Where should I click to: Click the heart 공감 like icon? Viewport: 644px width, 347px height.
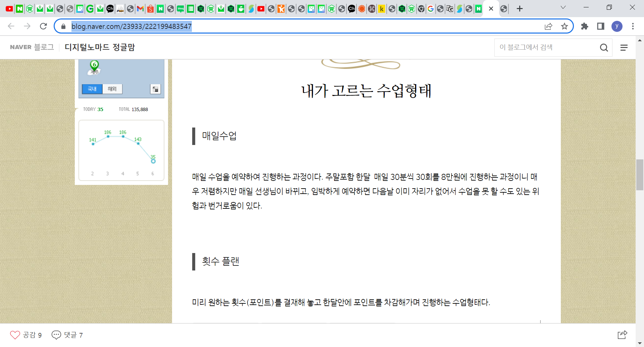point(15,335)
